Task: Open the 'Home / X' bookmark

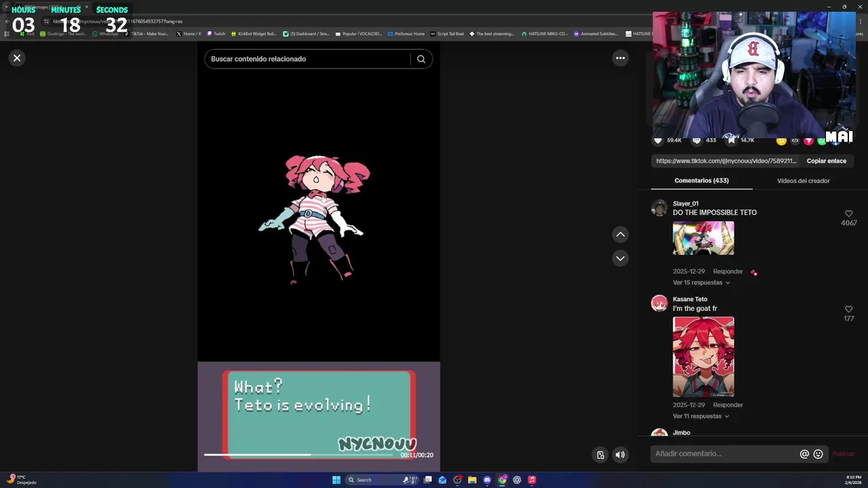Action: [189, 33]
